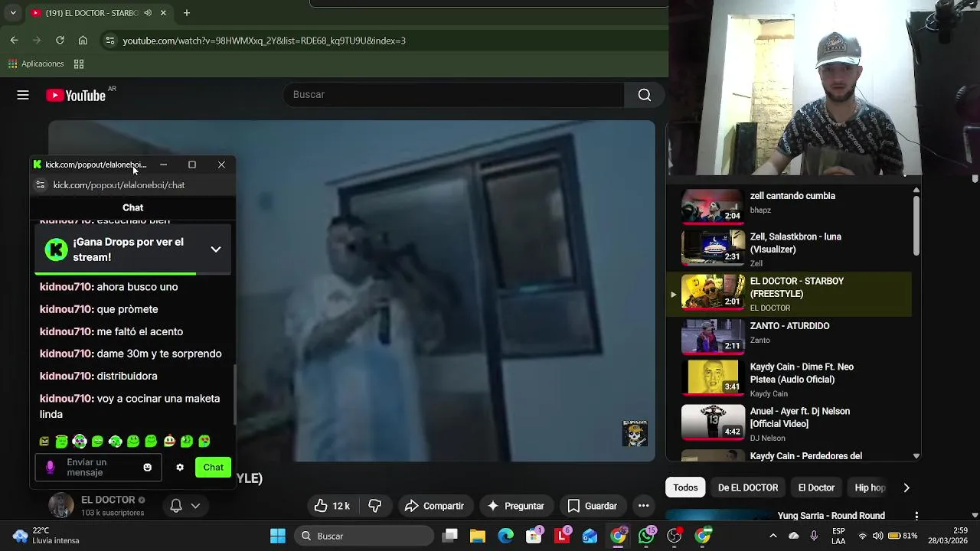Image resolution: width=980 pixels, height=551 pixels.
Task: Select the Hip hop filter chip
Action: pos(870,487)
